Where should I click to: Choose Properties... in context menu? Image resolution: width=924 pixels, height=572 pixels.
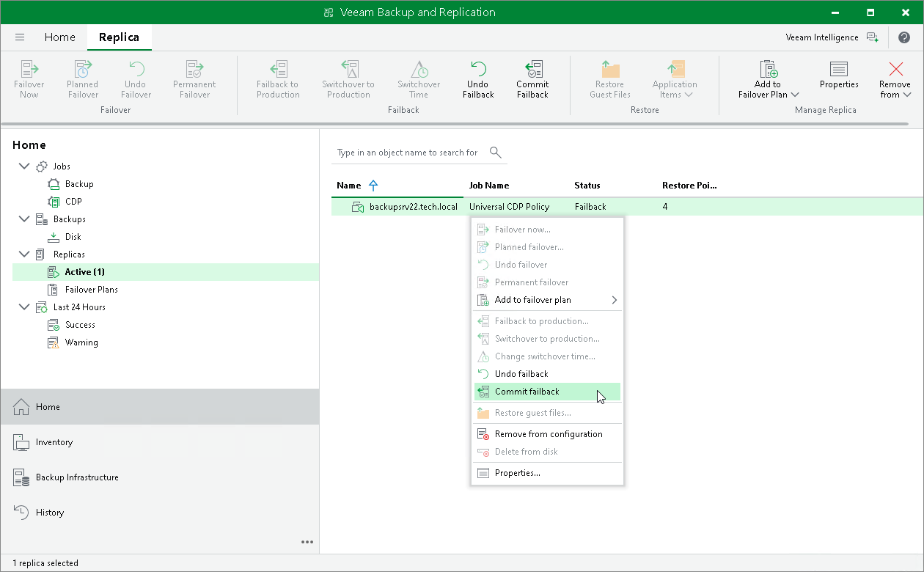[x=548, y=473]
